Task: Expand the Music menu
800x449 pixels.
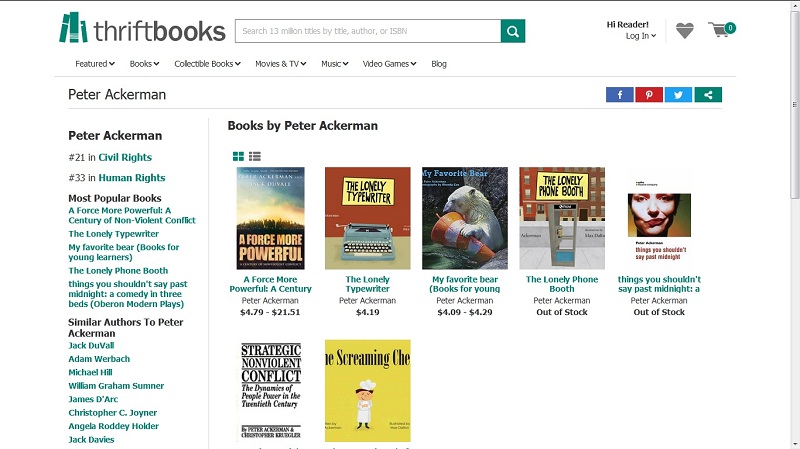Action: pos(335,64)
